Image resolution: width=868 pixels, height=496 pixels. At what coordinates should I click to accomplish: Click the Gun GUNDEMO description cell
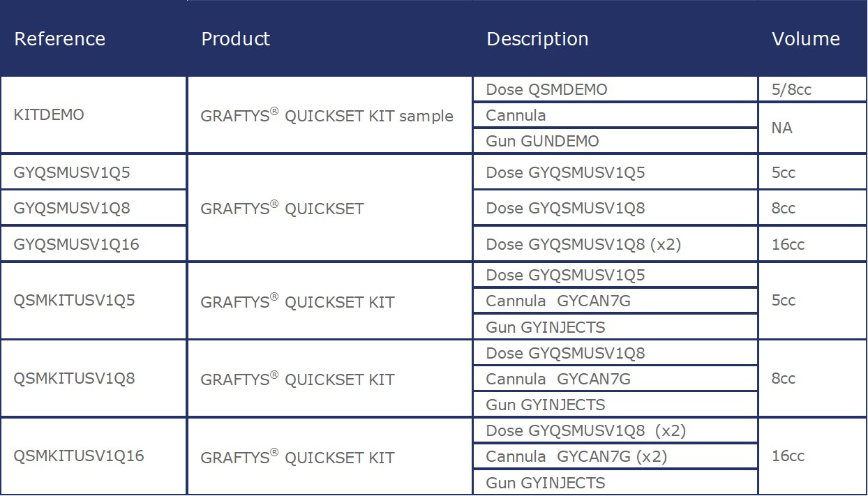coord(542,141)
